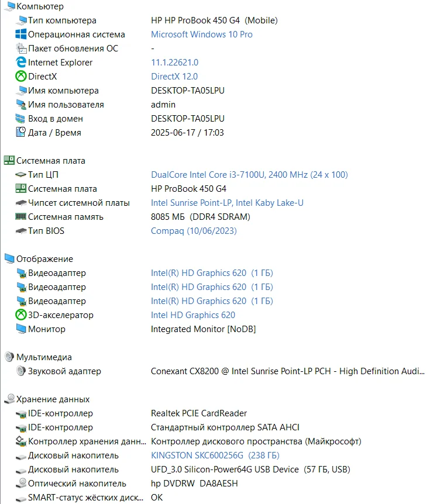Click the date value 2025-06-17 / 17:03
The width and height of the screenshot is (434, 504).
click(187, 132)
